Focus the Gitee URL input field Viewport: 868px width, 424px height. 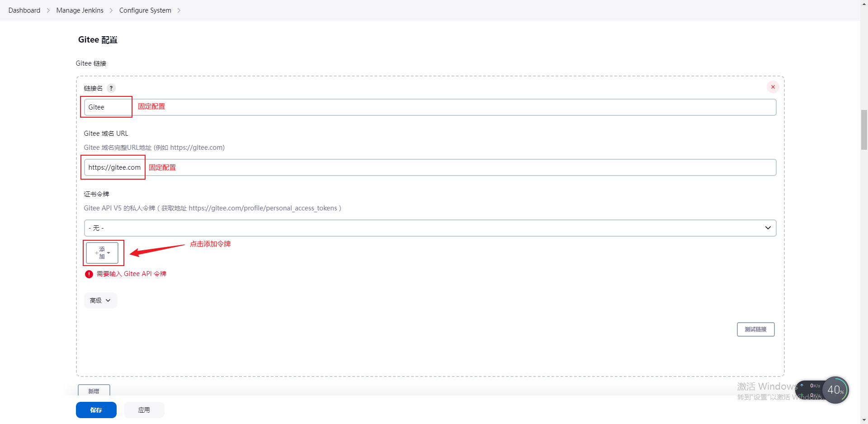tap(430, 167)
